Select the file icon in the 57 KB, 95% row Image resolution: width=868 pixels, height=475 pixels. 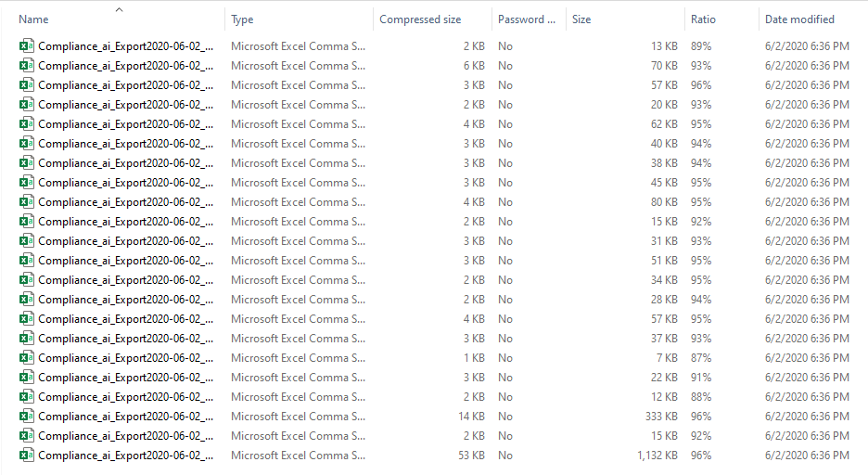(x=26, y=319)
